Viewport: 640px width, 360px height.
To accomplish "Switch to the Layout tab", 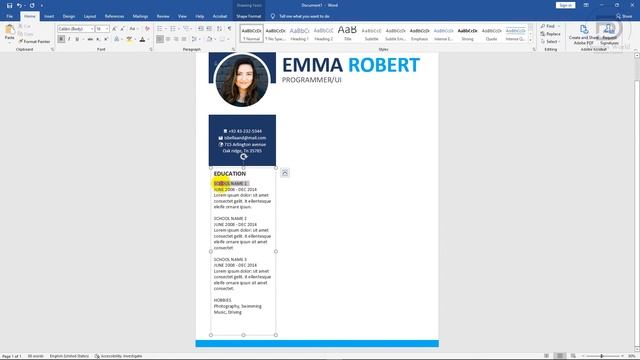I will 90,16.
